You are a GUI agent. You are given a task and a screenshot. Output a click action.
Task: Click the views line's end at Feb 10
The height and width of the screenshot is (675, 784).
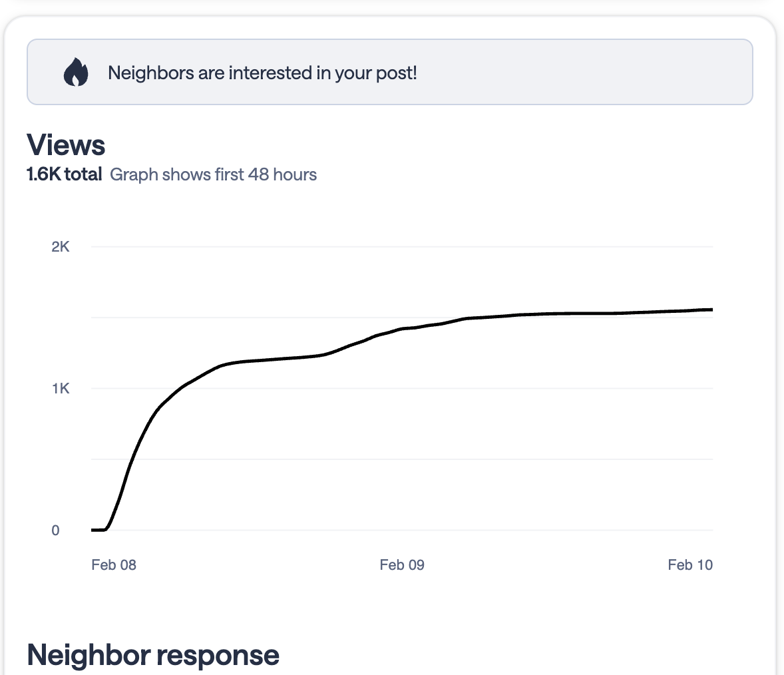(x=711, y=310)
